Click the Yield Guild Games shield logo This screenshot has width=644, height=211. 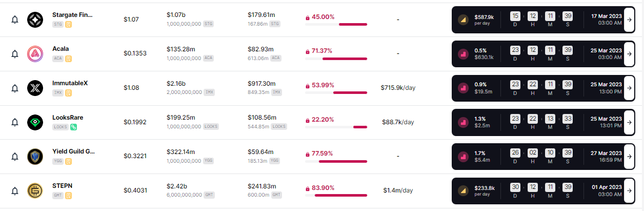coord(35,156)
